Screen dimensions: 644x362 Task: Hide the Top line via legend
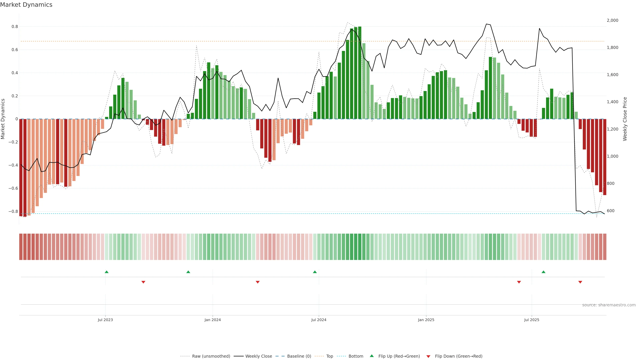[330, 356]
